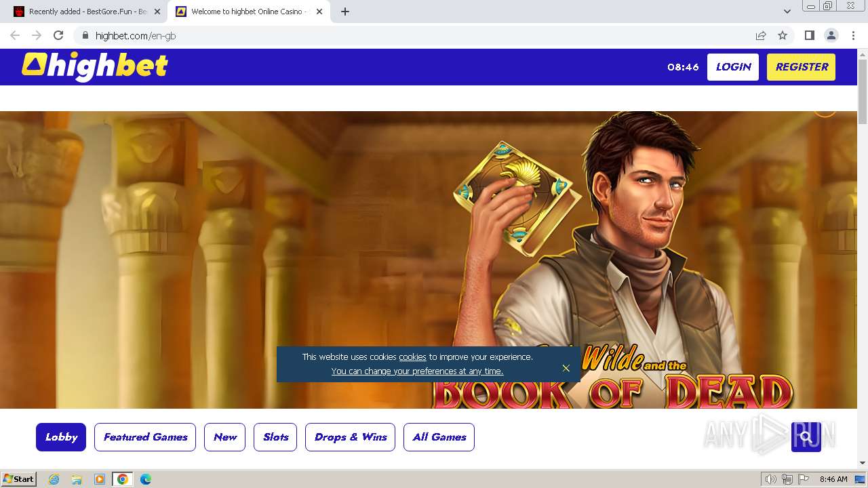Open the game search magnifier icon
This screenshot has width=868, height=488.
(806, 437)
